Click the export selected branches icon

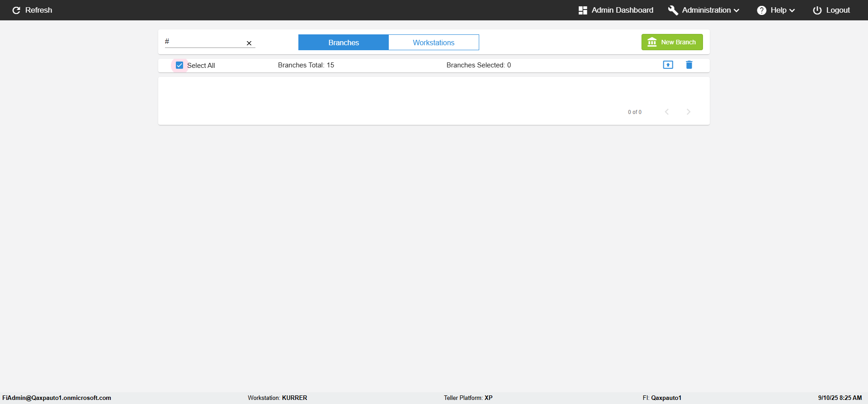point(668,65)
